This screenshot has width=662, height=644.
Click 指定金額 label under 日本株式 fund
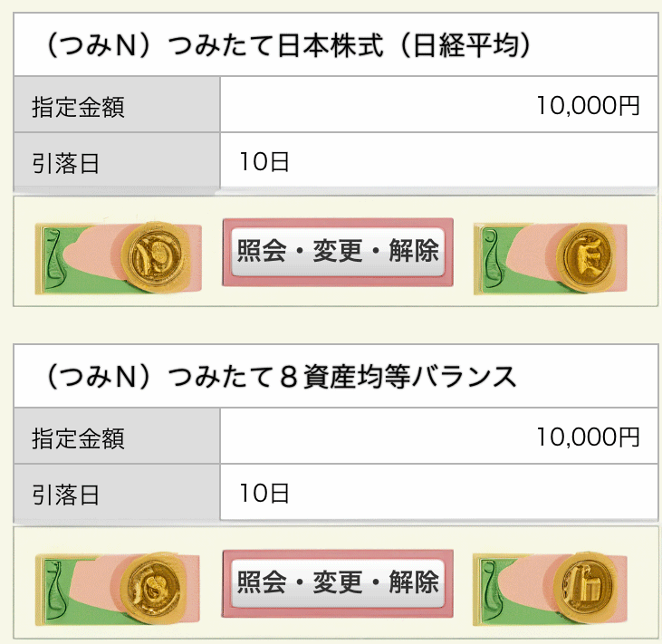(78, 106)
